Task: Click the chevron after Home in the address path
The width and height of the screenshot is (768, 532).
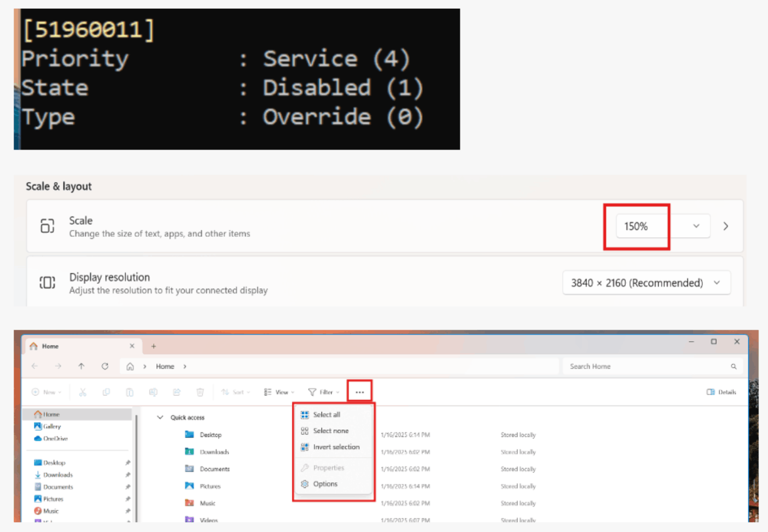Action: pyautogui.click(x=185, y=366)
